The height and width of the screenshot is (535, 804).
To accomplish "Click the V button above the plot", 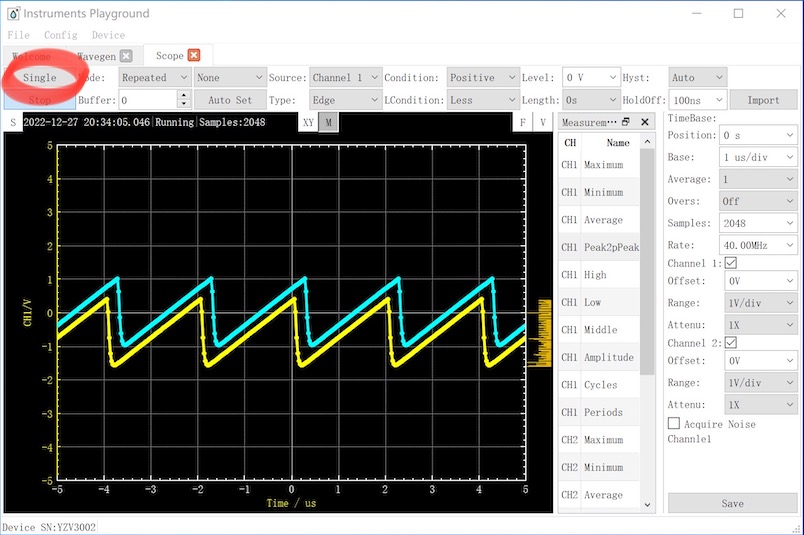I will pyautogui.click(x=543, y=122).
